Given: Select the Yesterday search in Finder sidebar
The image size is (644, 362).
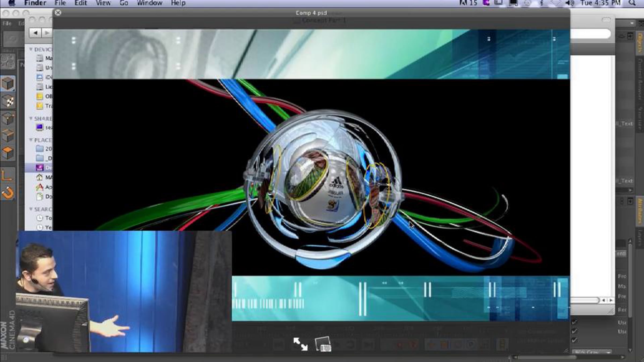Looking at the screenshot, I should tap(44, 227).
